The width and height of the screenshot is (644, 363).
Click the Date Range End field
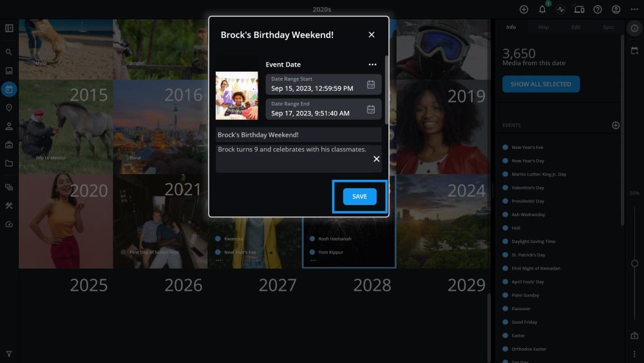point(323,109)
